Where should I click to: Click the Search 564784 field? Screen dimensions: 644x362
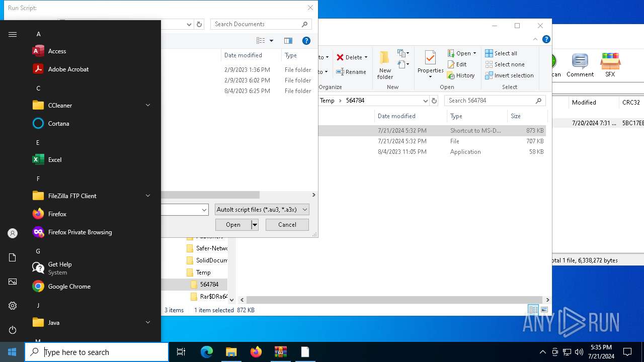pos(495,101)
